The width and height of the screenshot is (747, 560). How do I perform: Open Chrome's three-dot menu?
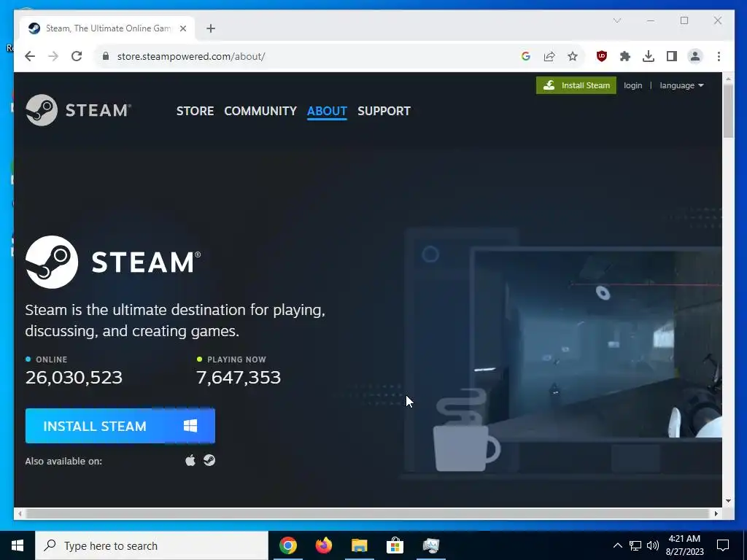(719, 56)
